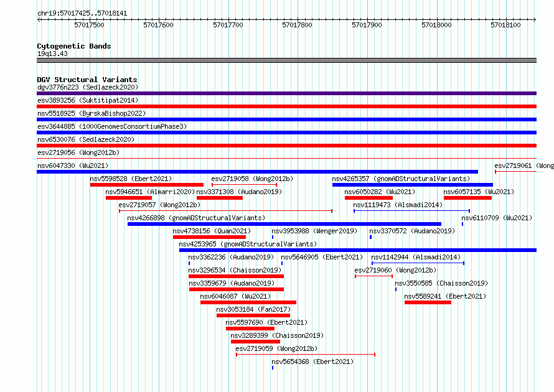The image size is (554, 392).
Task: Open the nsv5589241 (Ebert2021) label
Action: (445, 296)
